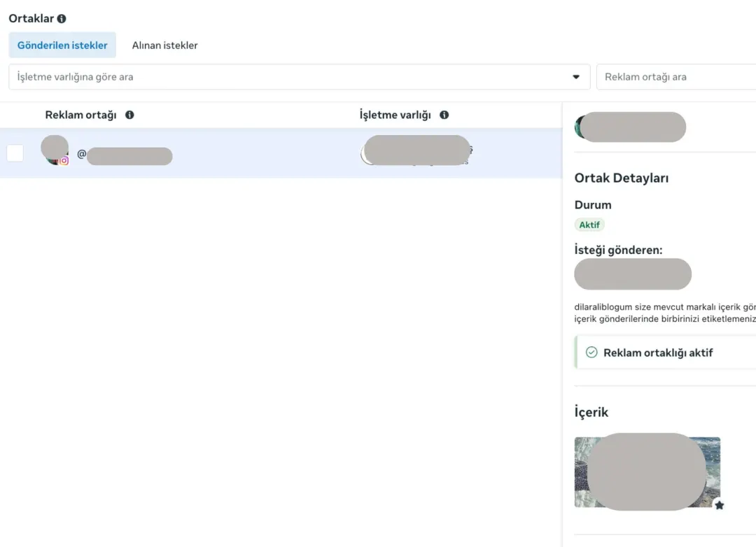Click the info icon next to Ortaklar
756x547 pixels.
pyautogui.click(x=62, y=19)
